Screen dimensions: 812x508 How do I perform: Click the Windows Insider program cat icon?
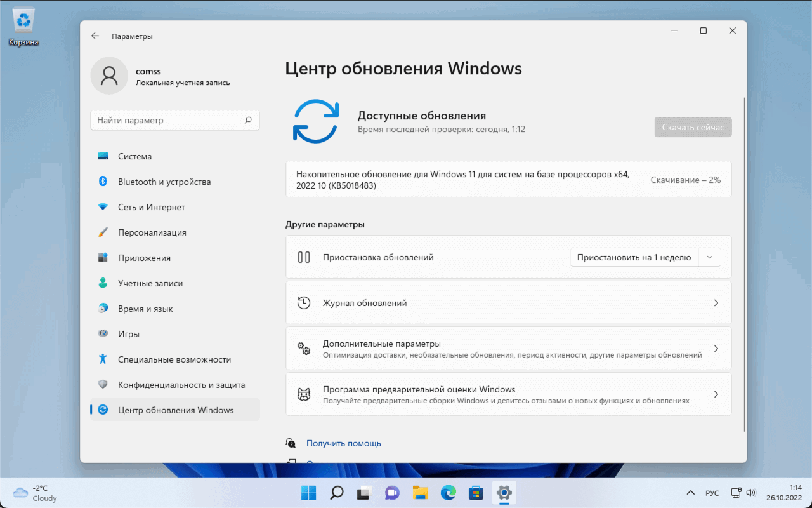(x=304, y=394)
